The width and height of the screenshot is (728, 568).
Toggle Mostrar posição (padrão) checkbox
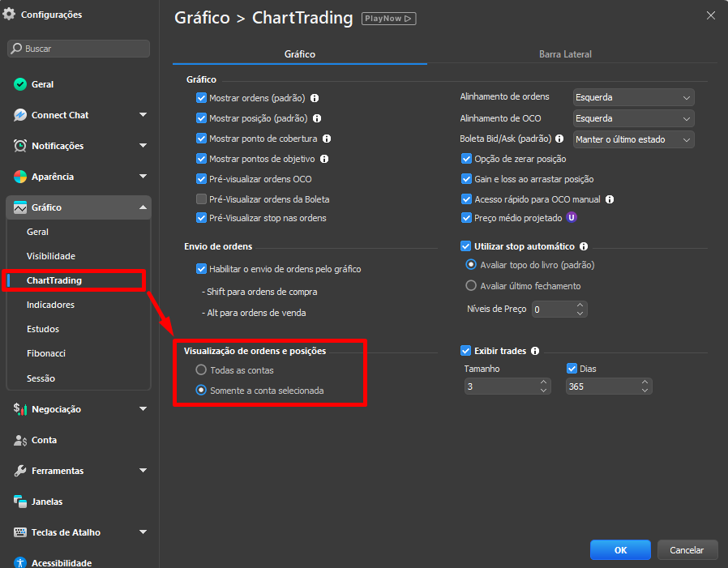coord(202,118)
